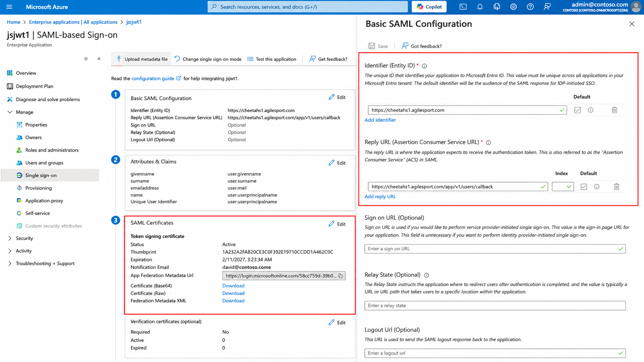This screenshot has width=644, height=362.
Task: Open Cloud Shell from top bar
Action: click(x=463, y=7)
